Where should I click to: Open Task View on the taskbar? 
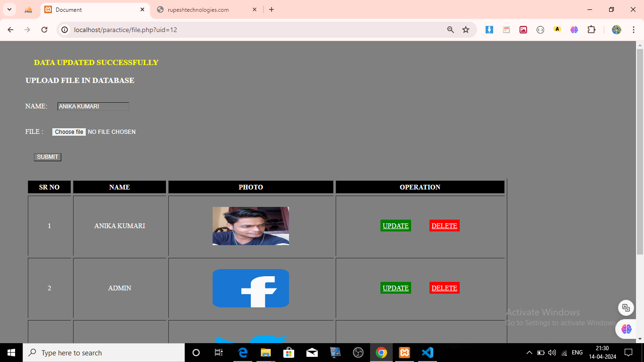219,353
